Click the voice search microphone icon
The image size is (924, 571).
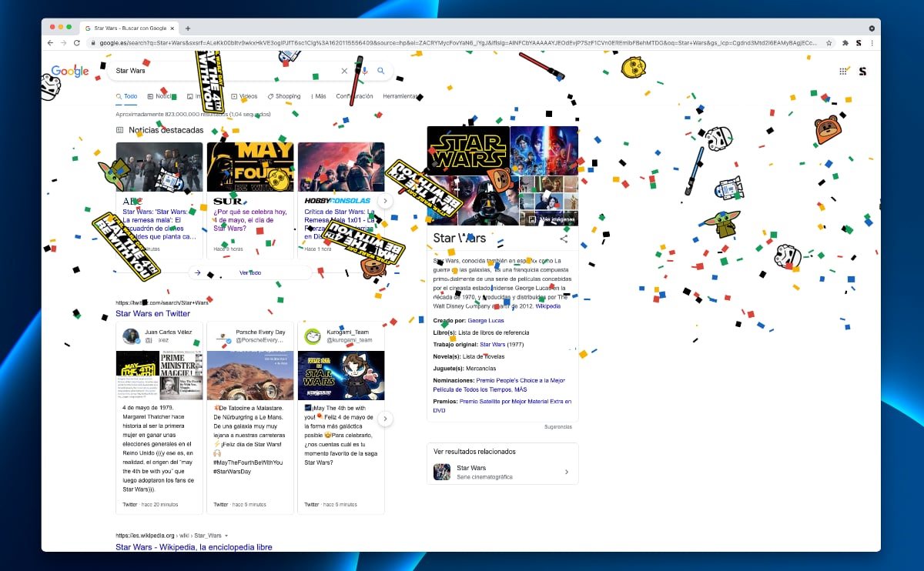tap(365, 71)
